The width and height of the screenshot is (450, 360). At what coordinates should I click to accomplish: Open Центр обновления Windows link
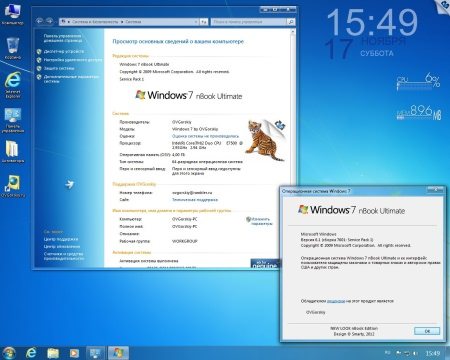(62, 247)
